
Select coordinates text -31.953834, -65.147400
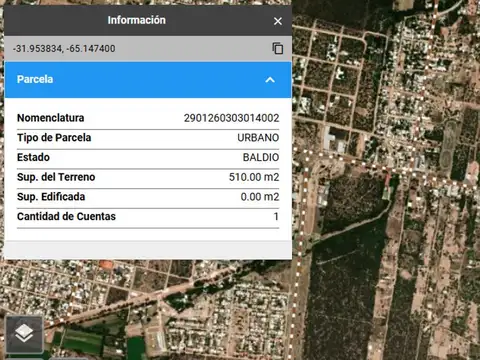[64, 49]
